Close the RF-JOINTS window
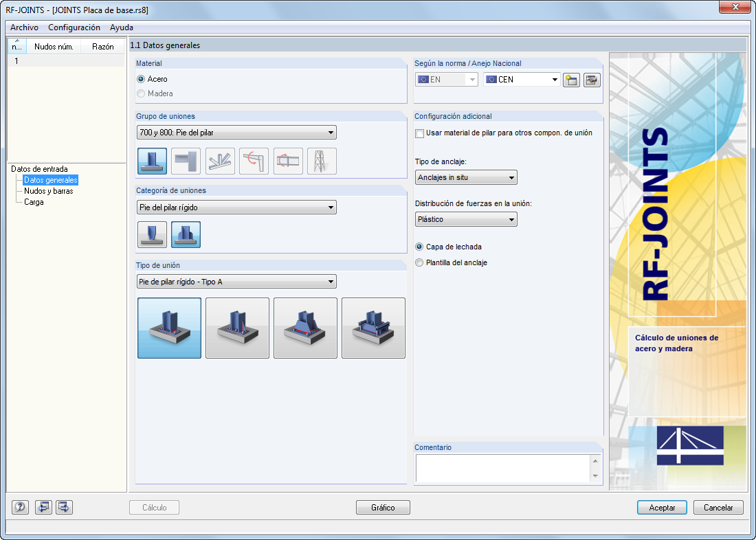The width and height of the screenshot is (756, 540). (x=736, y=7)
